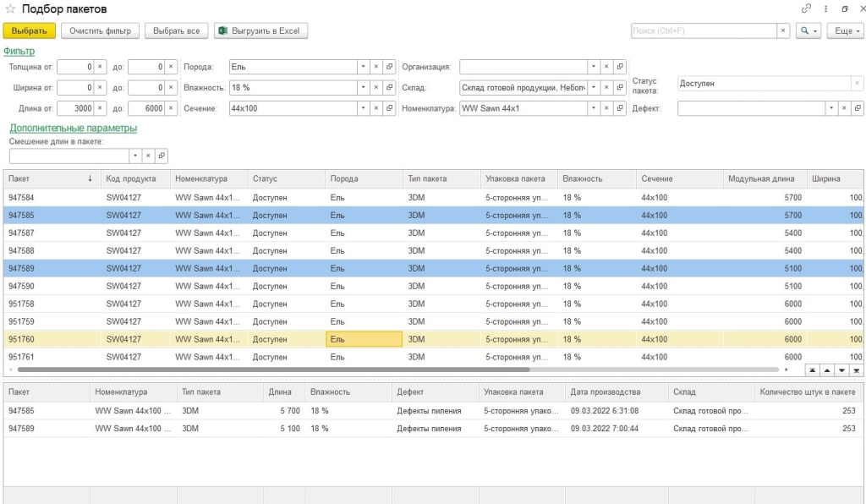
Task: Select package row 947587
Action: [x=434, y=233]
